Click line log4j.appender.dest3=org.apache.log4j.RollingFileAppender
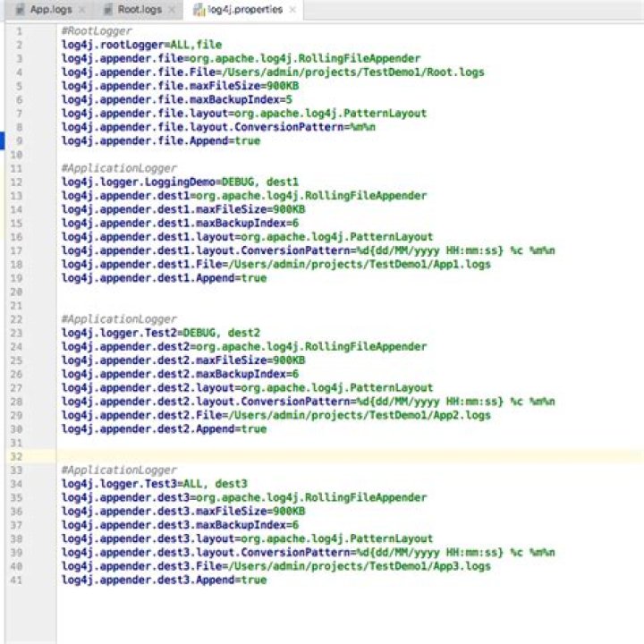The image size is (644, 644). [x=244, y=498]
